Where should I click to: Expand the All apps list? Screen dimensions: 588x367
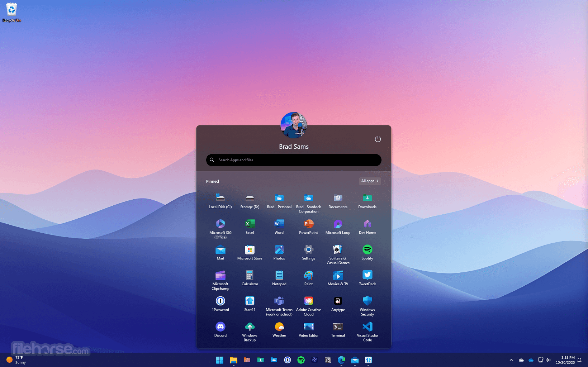(370, 181)
